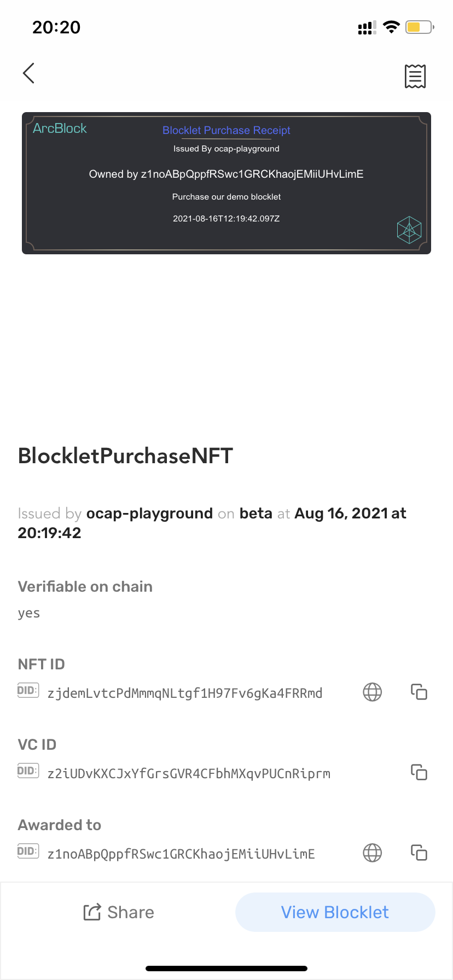The image size is (453, 980).
Task: Tap the DID badge beside the NFT ID
Action: (x=28, y=691)
